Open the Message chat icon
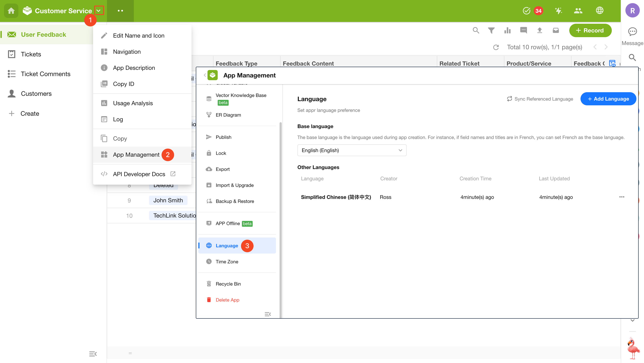644x363 pixels. [x=632, y=32]
